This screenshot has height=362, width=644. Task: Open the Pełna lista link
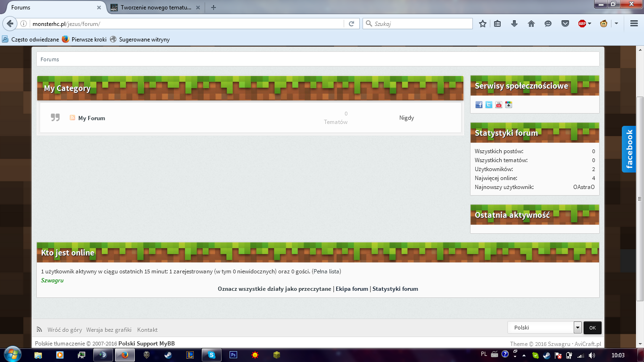click(x=326, y=271)
